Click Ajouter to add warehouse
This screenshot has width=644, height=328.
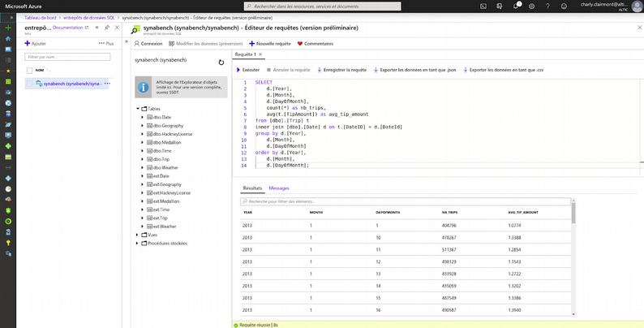tap(36, 44)
